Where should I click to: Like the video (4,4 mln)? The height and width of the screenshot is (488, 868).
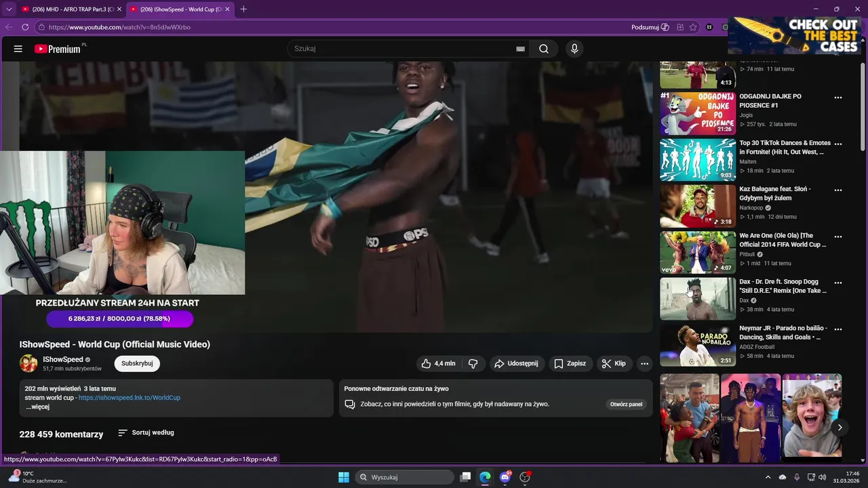coord(438,363)
